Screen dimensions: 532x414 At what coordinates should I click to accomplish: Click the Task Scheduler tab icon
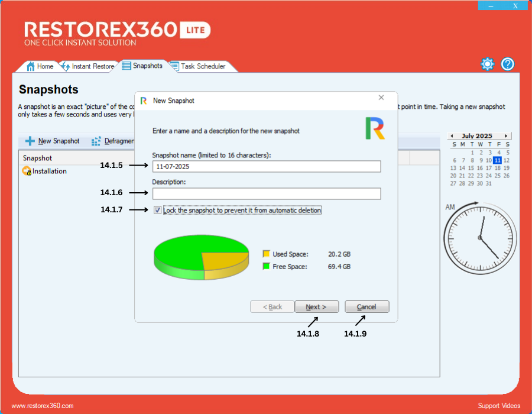pos(174,66)
